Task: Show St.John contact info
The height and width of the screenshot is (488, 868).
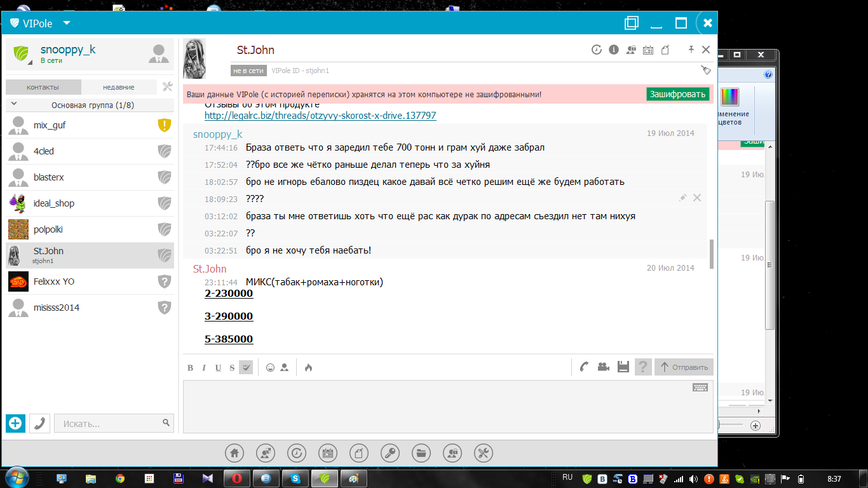Action: 613,50
